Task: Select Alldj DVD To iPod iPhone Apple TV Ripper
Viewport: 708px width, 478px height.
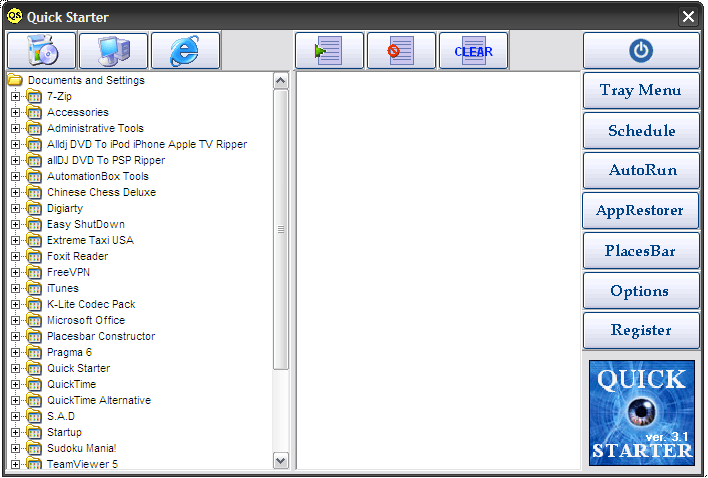Action: [147, 144]
